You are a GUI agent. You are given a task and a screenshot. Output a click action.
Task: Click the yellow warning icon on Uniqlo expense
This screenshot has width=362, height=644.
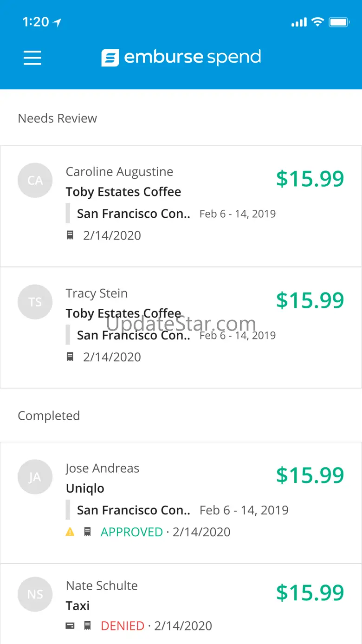[70, 532]
